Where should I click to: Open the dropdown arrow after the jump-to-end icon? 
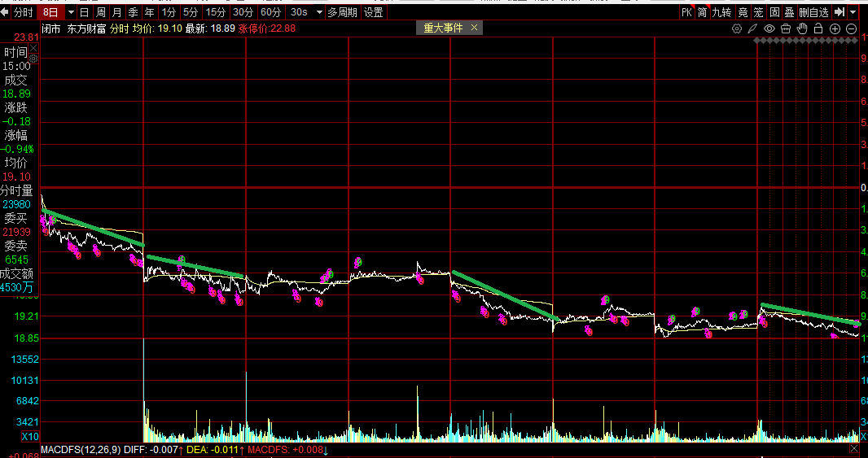[x=853, y=12]
